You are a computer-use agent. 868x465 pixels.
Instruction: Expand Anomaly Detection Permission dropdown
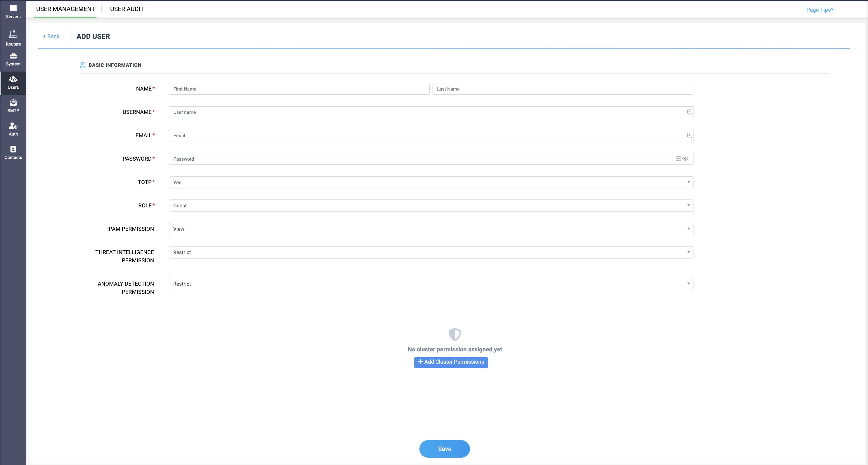point(431,284)
